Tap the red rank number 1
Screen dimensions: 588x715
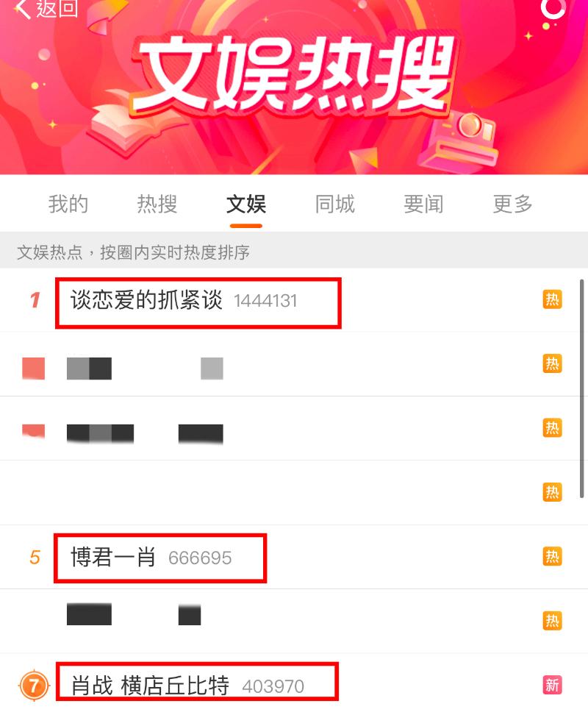click(x=35, y=300)
